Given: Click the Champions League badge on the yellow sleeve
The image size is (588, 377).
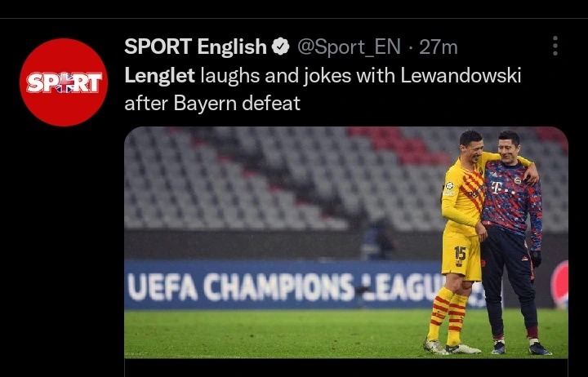Looking at the screenshot, I should 449,185.
